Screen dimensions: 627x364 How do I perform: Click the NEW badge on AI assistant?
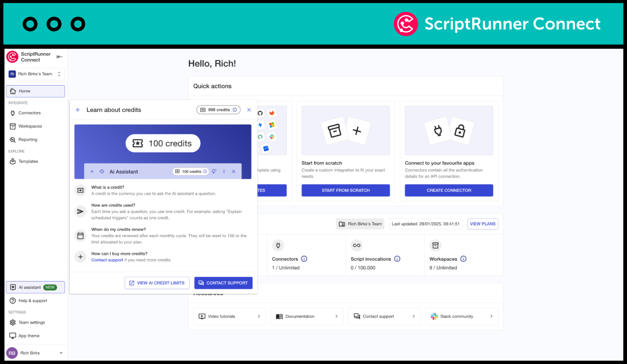(50, 287)
